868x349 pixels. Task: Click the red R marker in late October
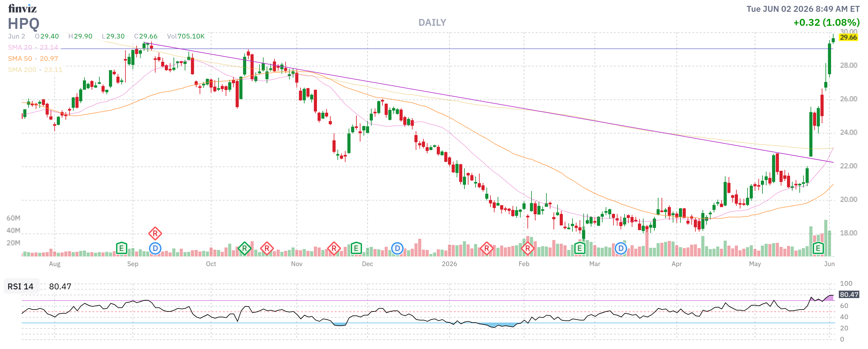tap(267, 249)
